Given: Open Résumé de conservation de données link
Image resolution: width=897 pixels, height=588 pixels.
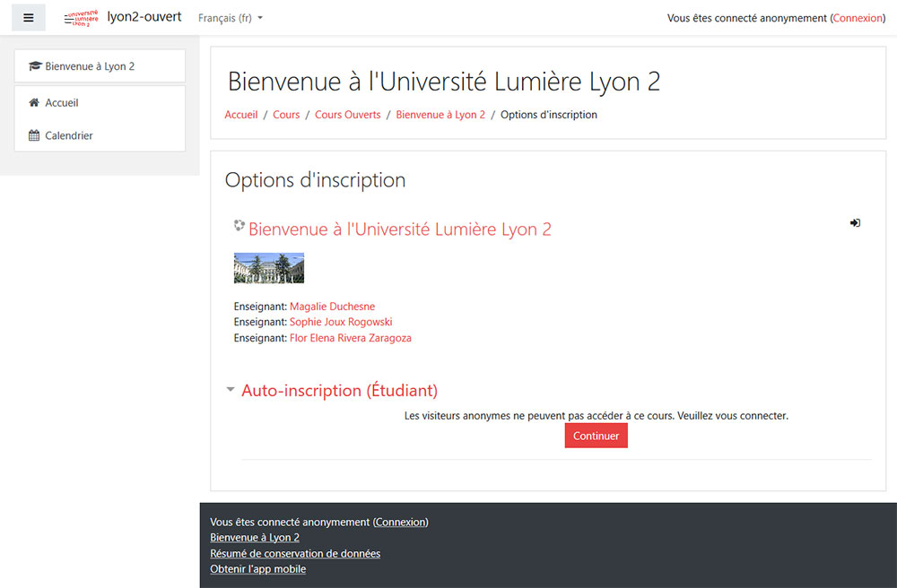Looking at the screenshot, I should (295, 553).
